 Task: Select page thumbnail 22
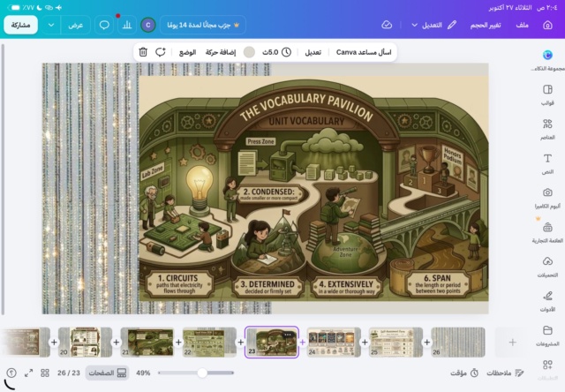pyautogui.click(x=209, y=342)
